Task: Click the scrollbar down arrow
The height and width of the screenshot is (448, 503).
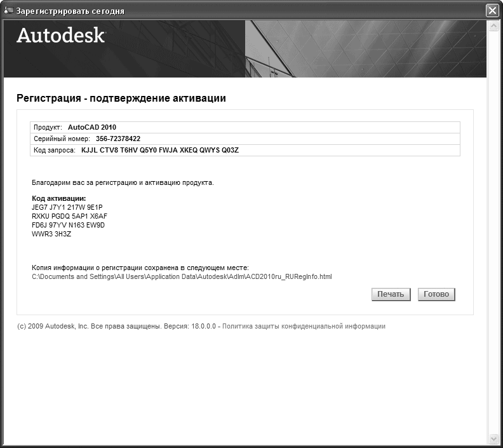Action: [x=493, y=438]
